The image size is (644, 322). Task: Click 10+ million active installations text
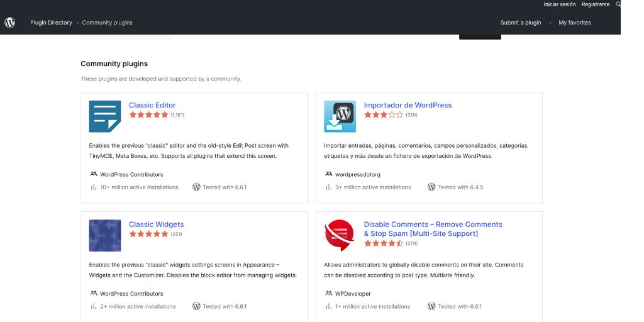(139, 187)
